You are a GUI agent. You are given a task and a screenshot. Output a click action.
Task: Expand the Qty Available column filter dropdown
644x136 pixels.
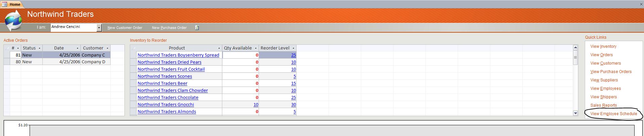click(x=256, y=48)
